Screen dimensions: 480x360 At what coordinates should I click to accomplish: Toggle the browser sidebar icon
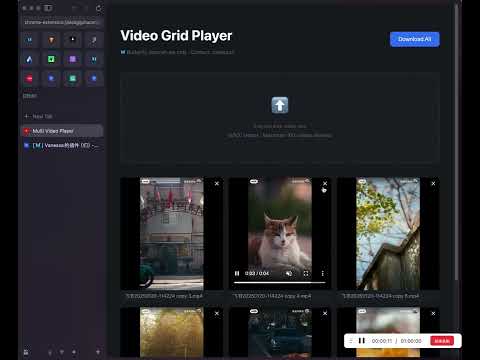(48, 8)
